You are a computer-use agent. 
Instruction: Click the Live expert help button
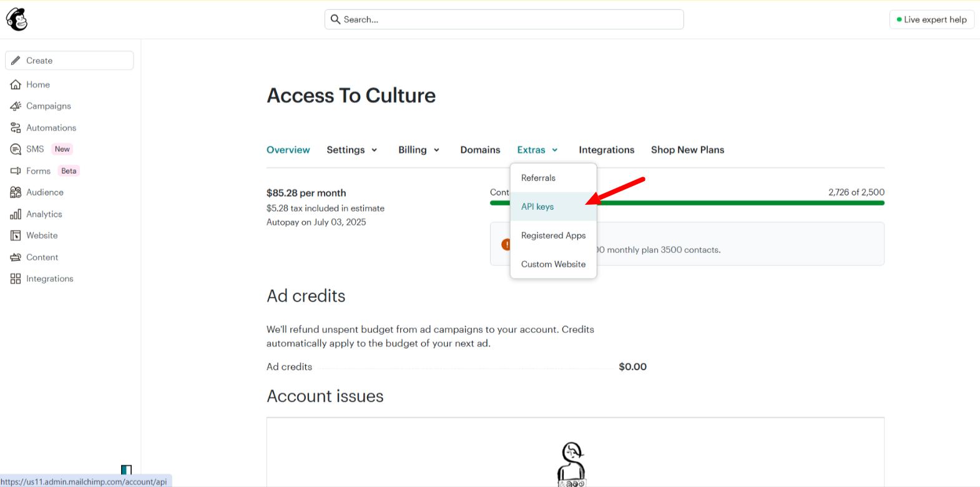(931, 19)
